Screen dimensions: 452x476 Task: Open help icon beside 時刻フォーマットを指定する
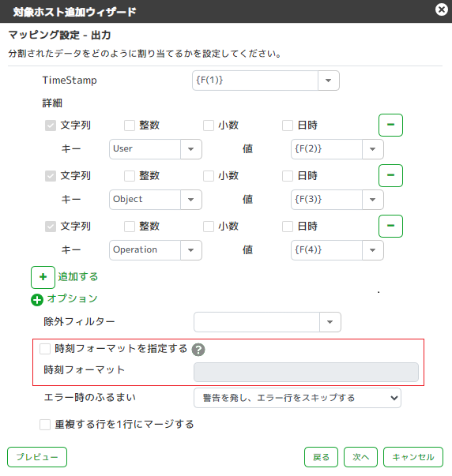point(198,350)
